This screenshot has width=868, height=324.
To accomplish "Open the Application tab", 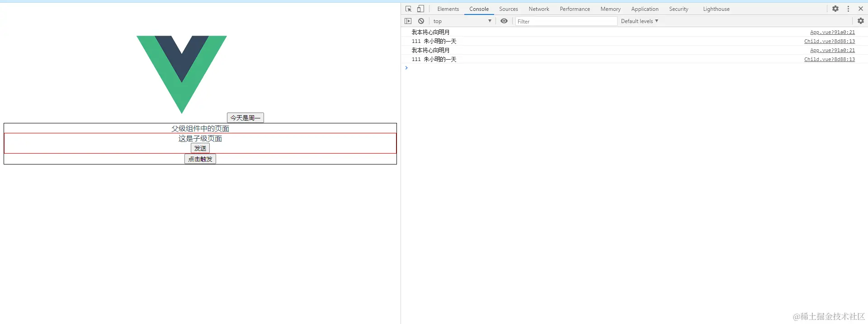I will [645, 9].
